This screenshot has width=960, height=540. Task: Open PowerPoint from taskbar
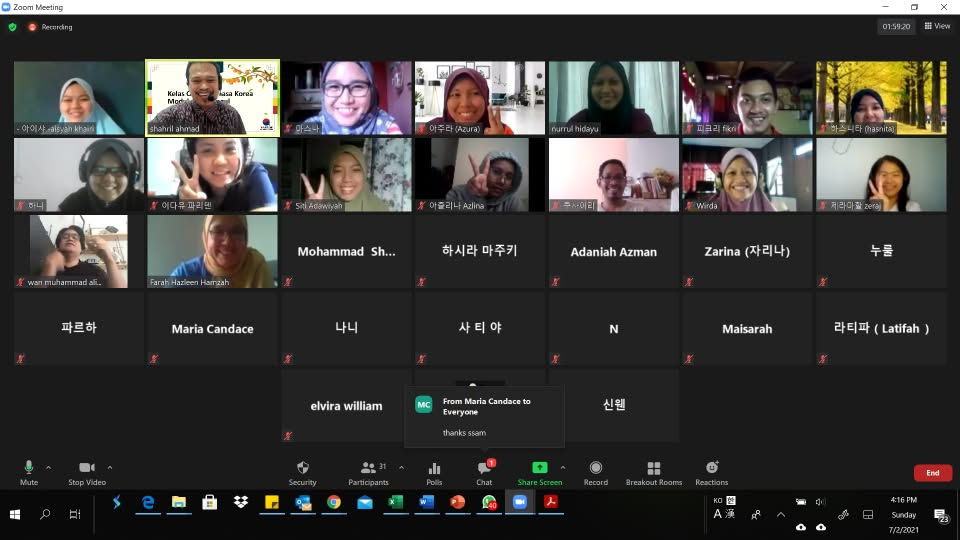point(457,503)
